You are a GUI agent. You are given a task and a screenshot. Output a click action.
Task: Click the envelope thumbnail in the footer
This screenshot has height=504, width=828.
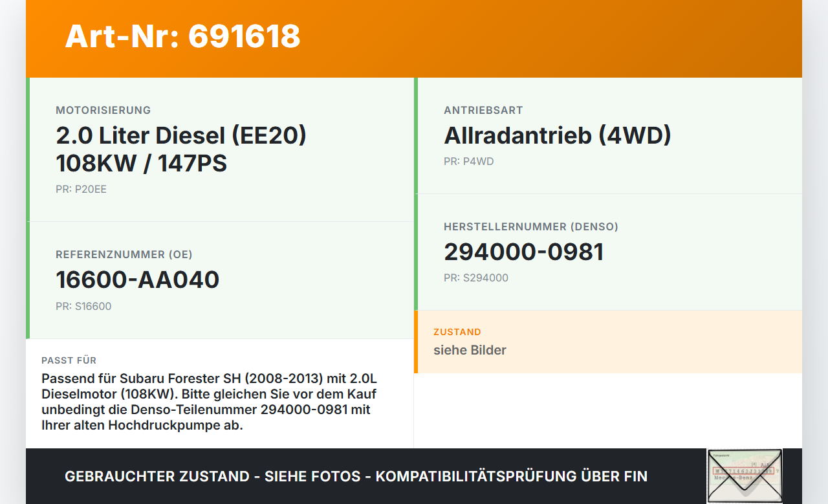point(745,476)
